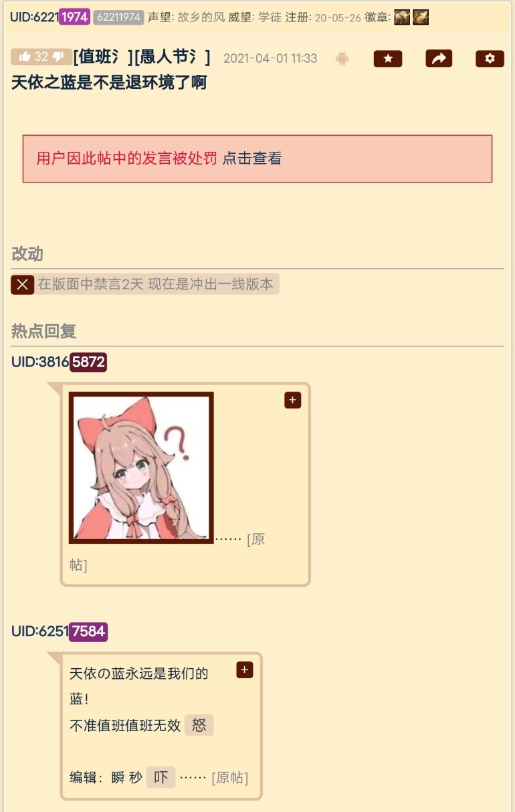This screenshot has height=812, width=515.
Task: Expand the reply containing the anime image
Action: click(x=293, y=400)
